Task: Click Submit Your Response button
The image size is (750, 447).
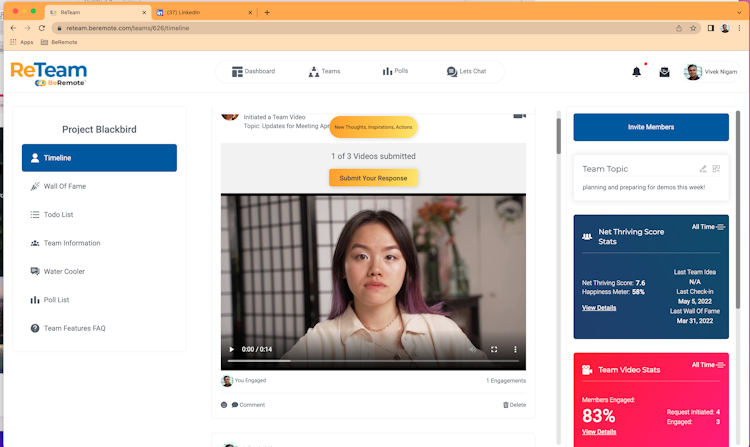Action: [x=373, y=178]
